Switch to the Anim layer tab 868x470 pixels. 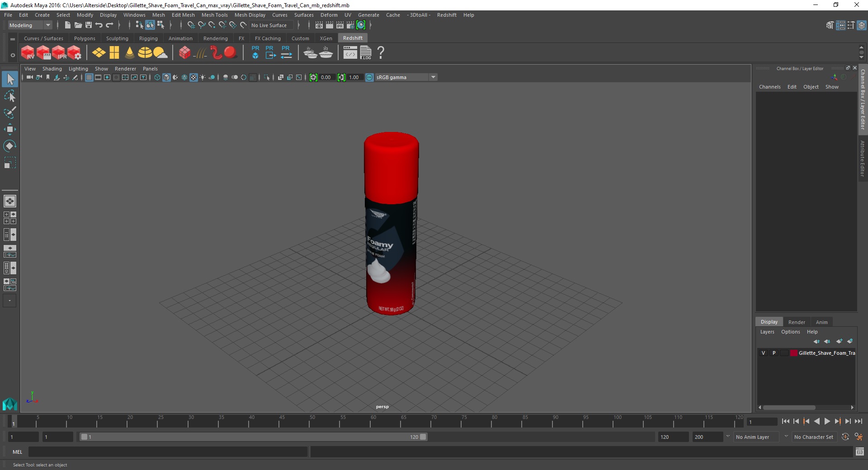tap(821, 322)
